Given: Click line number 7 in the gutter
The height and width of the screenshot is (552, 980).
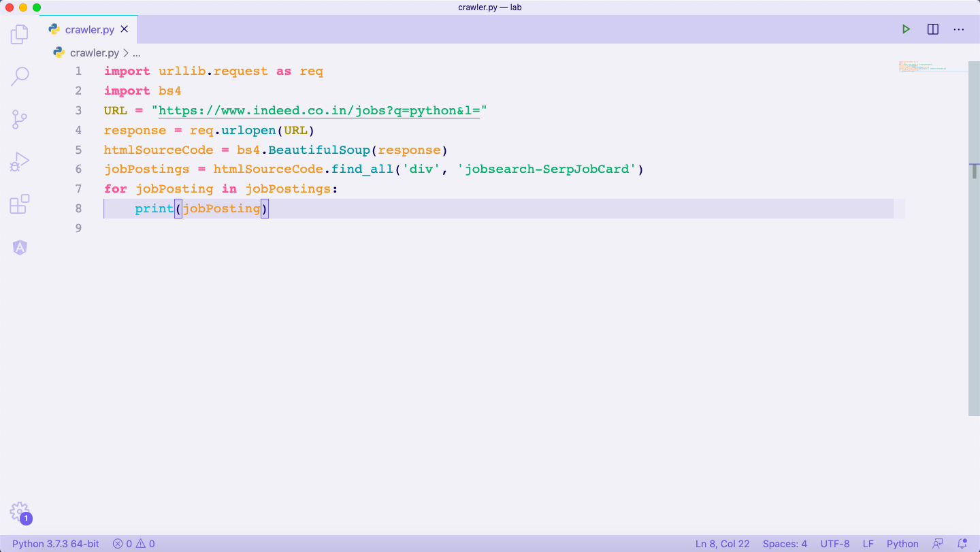Looking at the screenshot, I should [x=78, y=189].
